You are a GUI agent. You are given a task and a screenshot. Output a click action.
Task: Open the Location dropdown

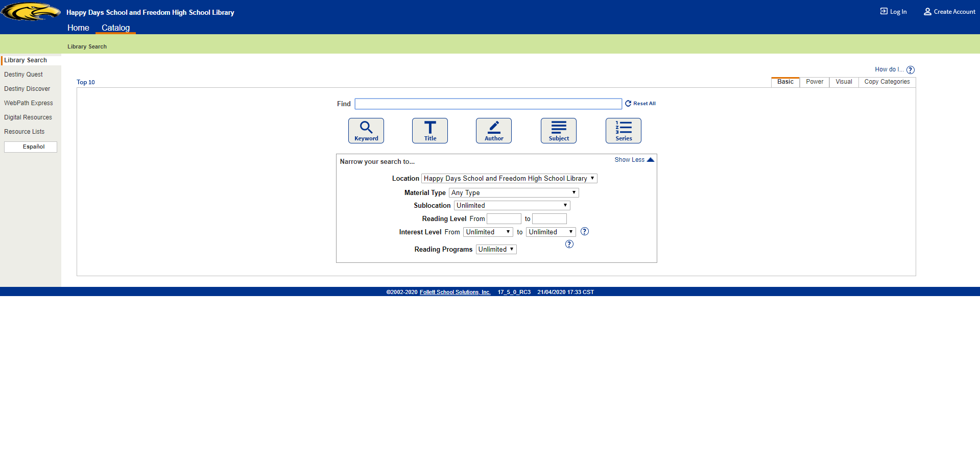[509, 179]
